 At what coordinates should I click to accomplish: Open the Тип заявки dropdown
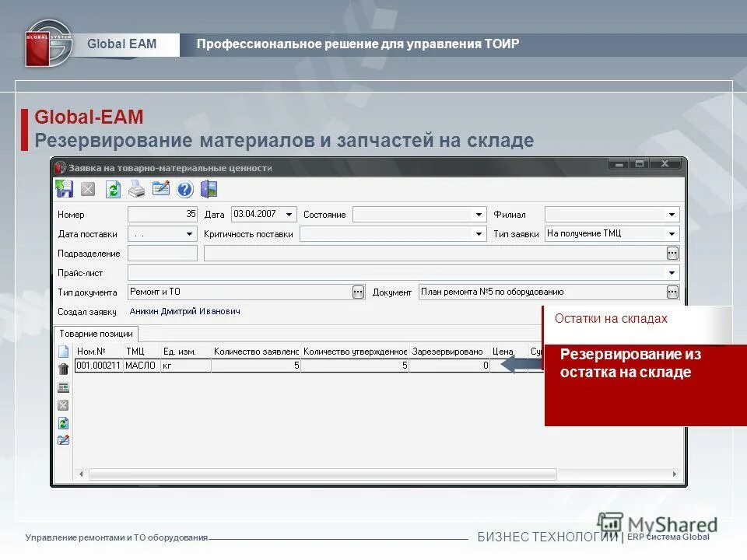click(x=672, y=234)
